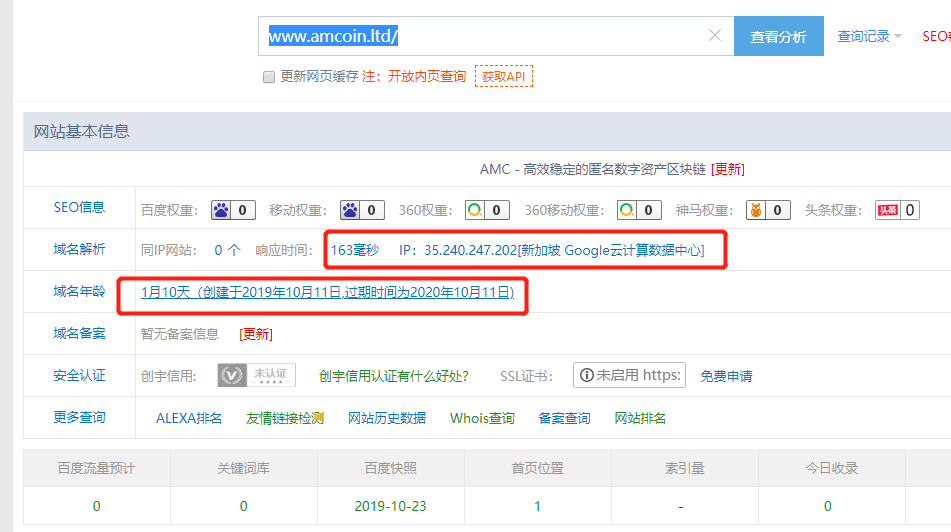Open the 备案查询 link
Viewport: 951px width, 532px height.
pyautogui.click(x=564, y=419)
